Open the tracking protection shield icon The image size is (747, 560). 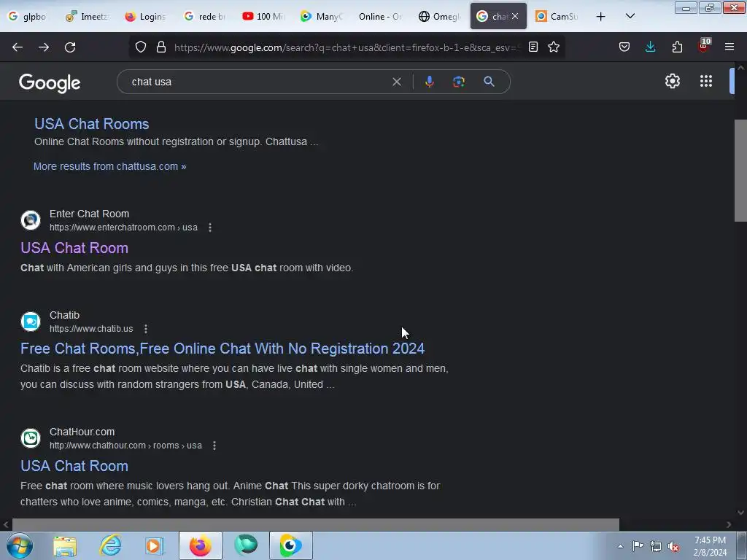pos(141,47)
